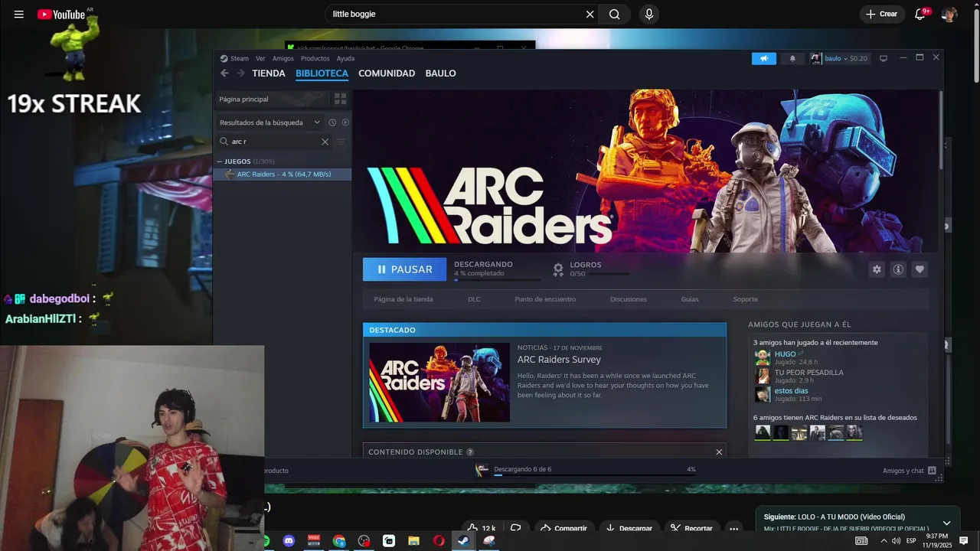Switch to the TIENDA tab
Image resolution: width=980 pixels, height=551 pixels.
click(x=269, y=73)
